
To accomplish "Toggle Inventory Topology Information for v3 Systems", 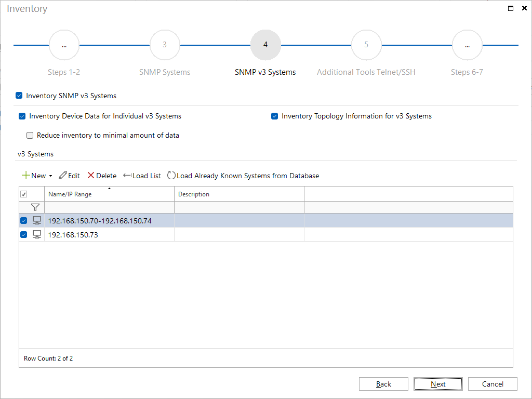I will [274, 116].
